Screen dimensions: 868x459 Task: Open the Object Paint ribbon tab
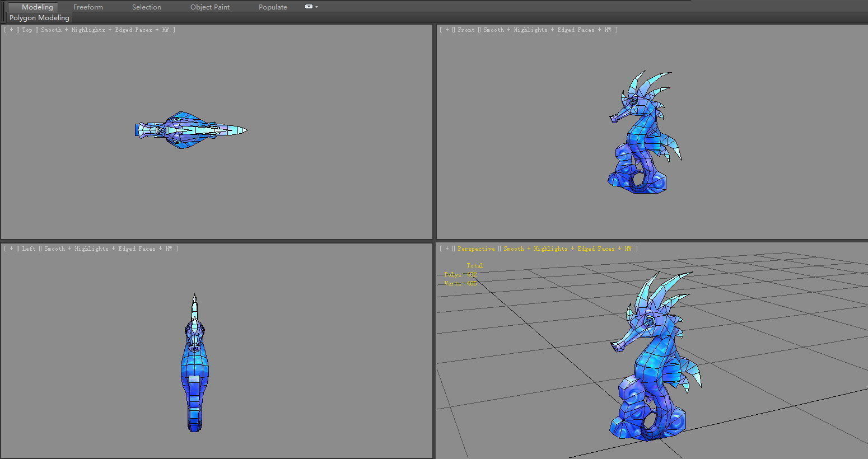pyautogui.click(x=210, y=7)
